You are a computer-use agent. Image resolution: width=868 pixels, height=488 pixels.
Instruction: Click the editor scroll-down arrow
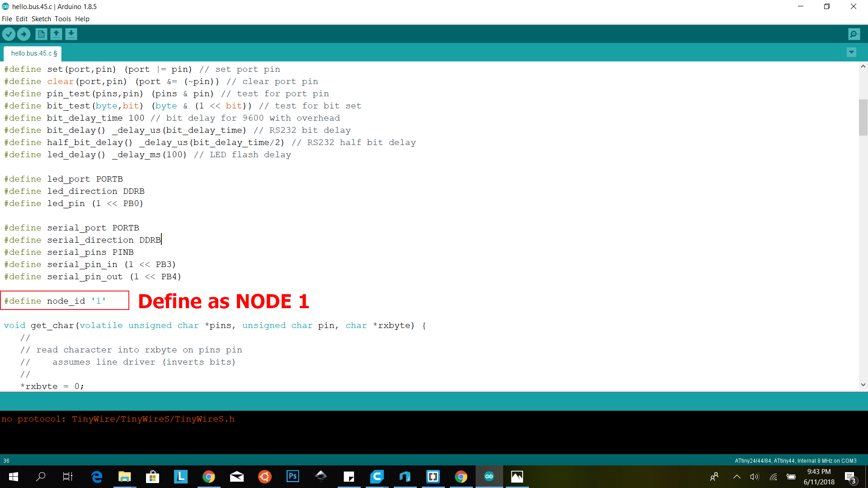pos(863,385)
